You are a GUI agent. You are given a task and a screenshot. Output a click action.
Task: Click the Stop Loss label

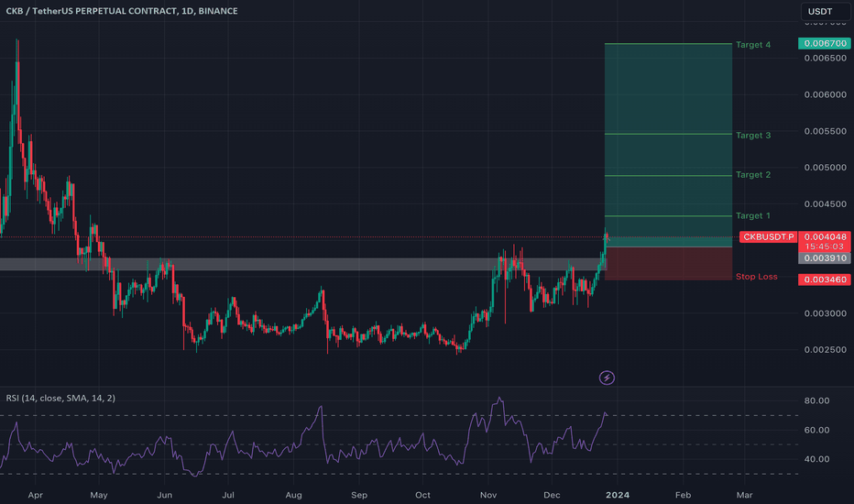pos(757,277)
